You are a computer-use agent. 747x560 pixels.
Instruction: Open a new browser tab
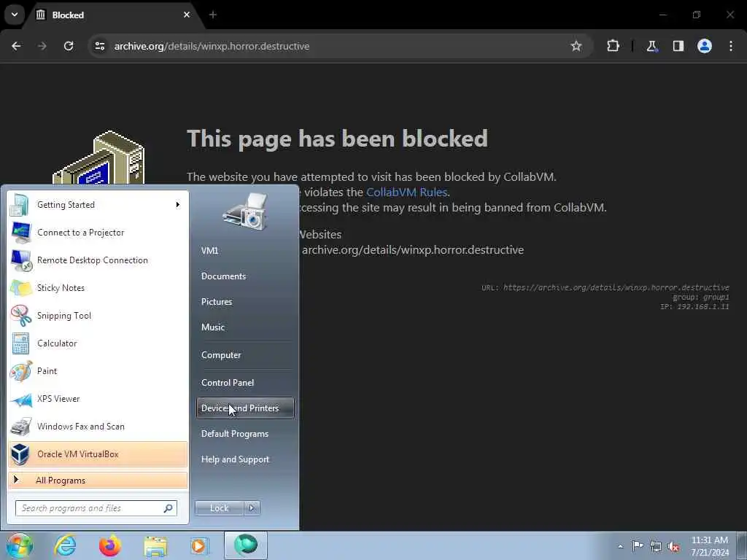point(213,15)
